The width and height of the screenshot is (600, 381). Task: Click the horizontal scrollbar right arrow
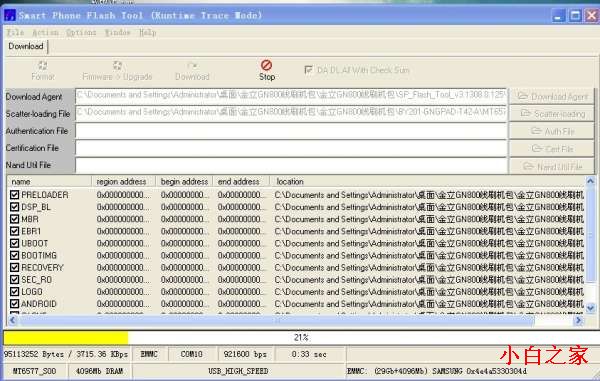pyautogui.click(x=578, y=320)
